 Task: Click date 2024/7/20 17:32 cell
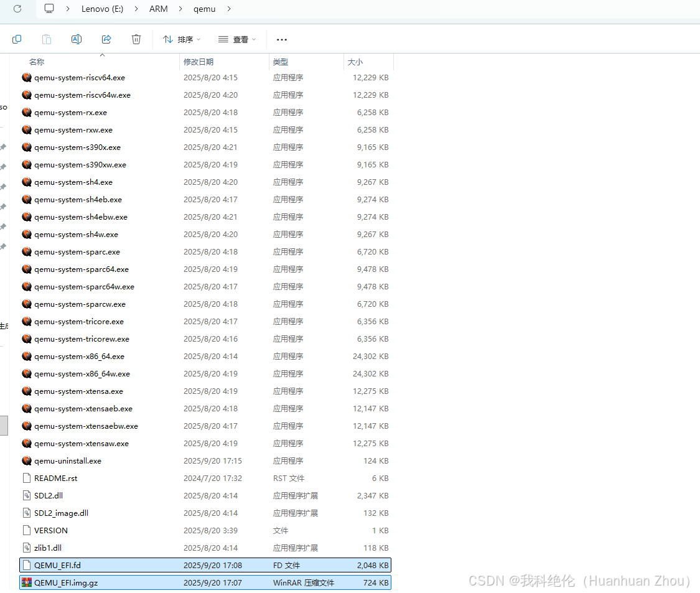coord(213,478)
